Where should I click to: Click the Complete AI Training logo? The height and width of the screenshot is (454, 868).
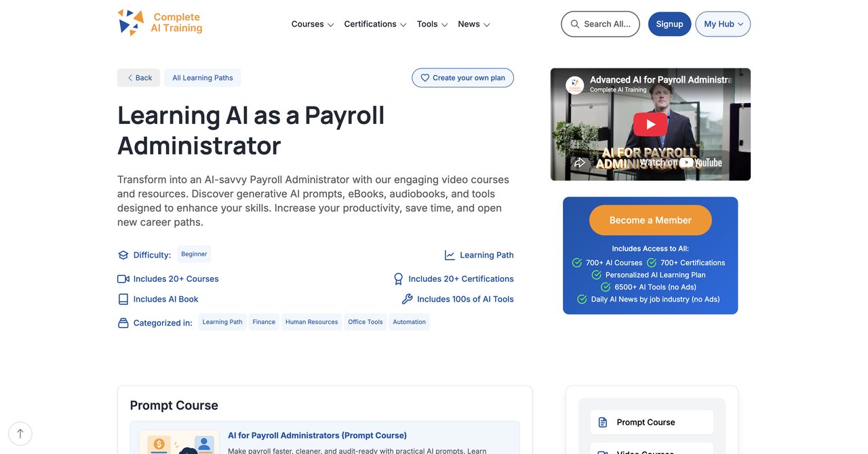click(x=160, y=23)
